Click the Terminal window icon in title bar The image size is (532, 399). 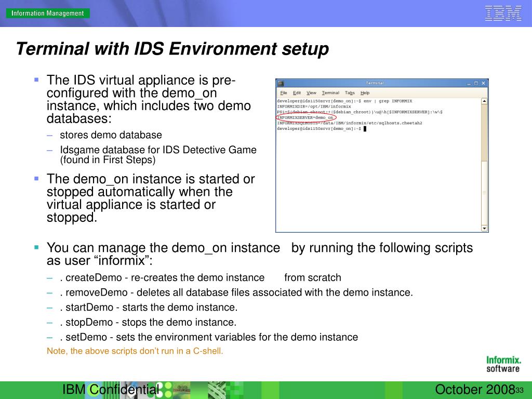(281, 83)
